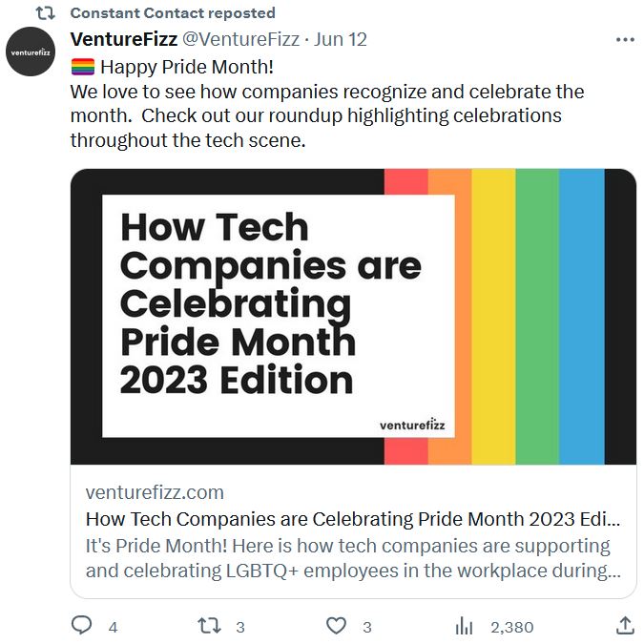The image size is (644, 644).
Task: Click the blue stripe in the preview image
Action: 581,317
